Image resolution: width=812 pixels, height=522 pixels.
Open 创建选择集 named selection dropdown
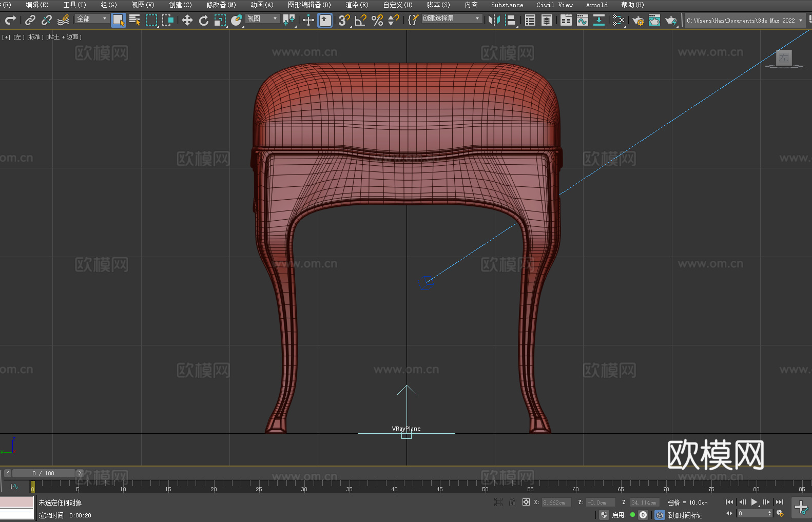click(x=452, y=18)
